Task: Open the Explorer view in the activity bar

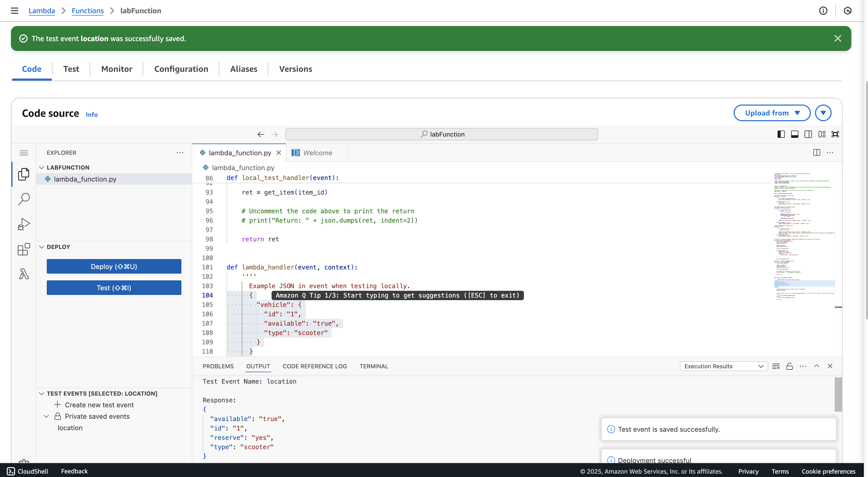Action: 24,174
